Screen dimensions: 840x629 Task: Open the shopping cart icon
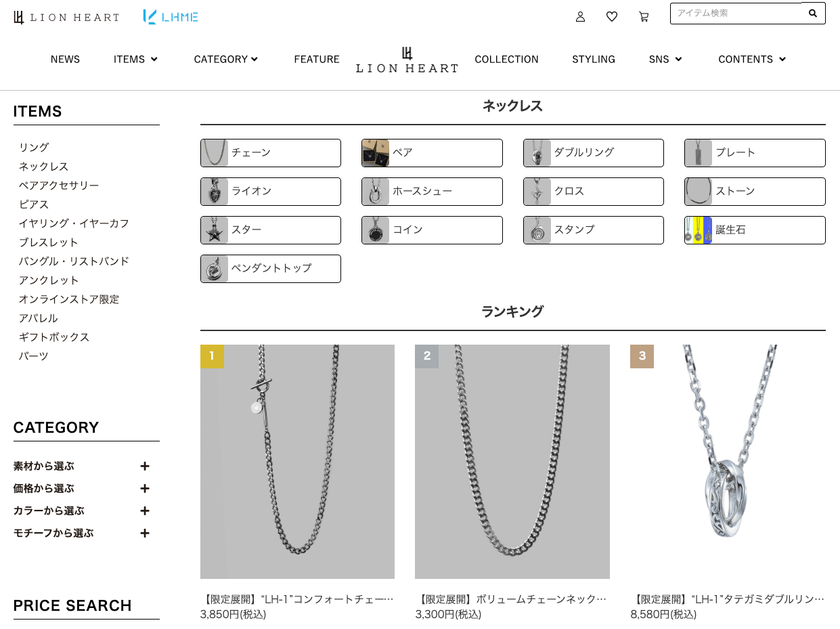point(644,17)
